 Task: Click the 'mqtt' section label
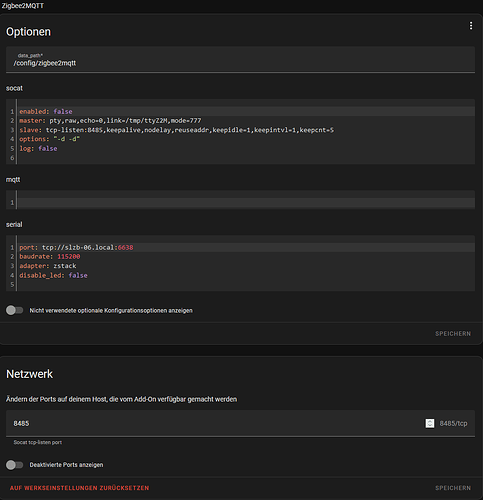(x=13, y=180)
